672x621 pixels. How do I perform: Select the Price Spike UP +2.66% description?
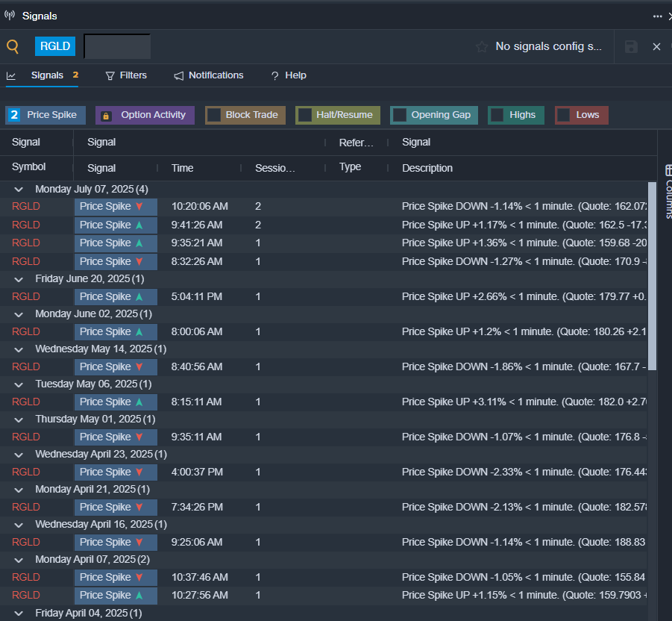click(524, 296)
